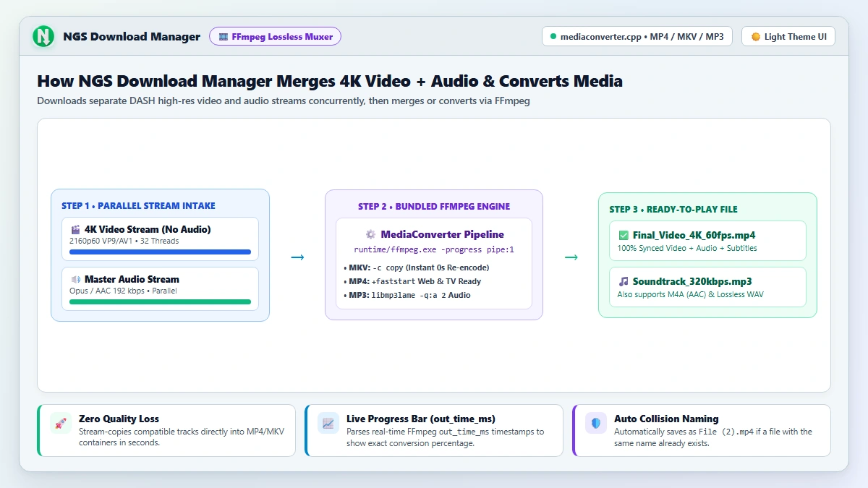The image size is (868, 488).
Task: Click the STEP 1 • PARALLEL STREAM INTAKE heading
Action: pos(138,206)
